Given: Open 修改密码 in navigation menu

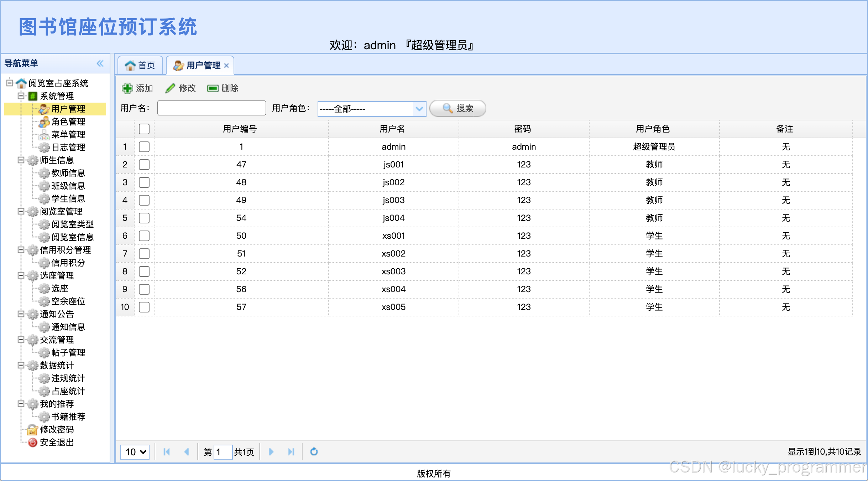Looking at the screenshot, I should [57, 430].
